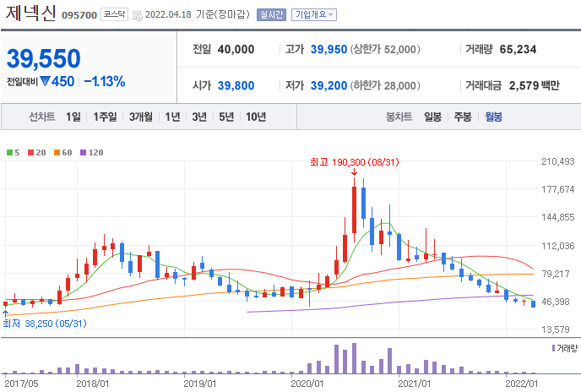The image size is (581, 392).
Task: Click the 고가 value 39,950
Action: click(329, 49)
